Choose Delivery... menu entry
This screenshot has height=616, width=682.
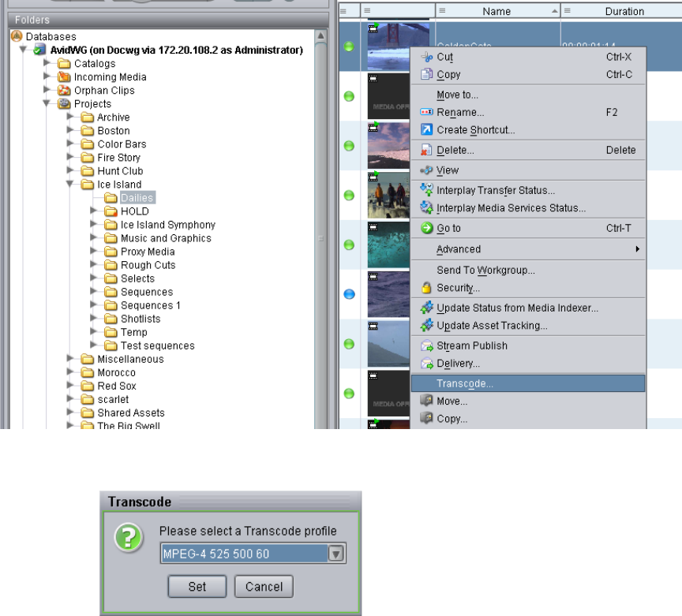(x=527, y=363)
